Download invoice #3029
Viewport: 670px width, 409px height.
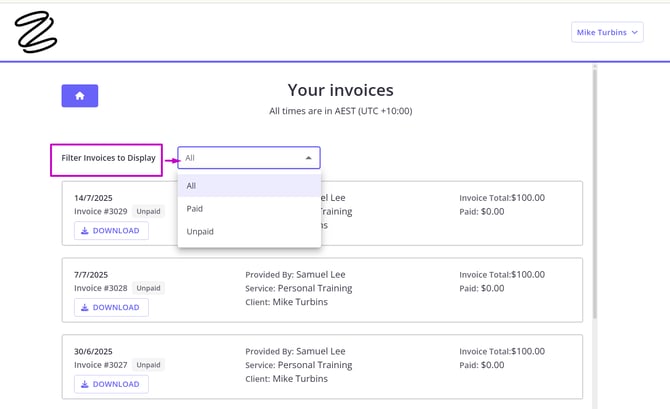tap(111, 231)
